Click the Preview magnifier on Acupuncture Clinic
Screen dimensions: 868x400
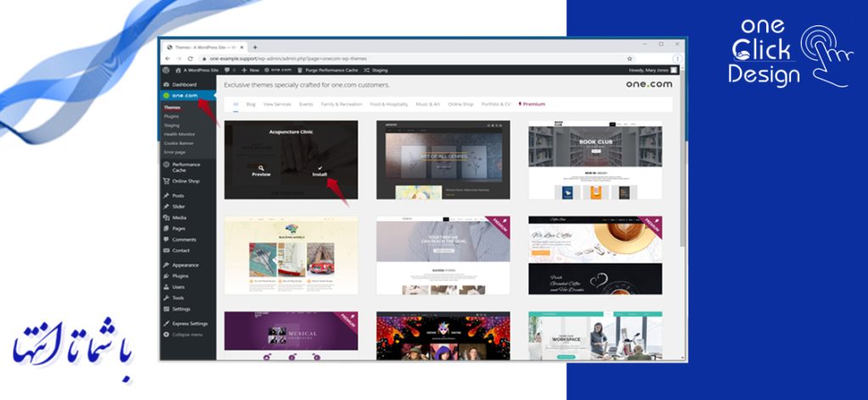coord(261,169)
